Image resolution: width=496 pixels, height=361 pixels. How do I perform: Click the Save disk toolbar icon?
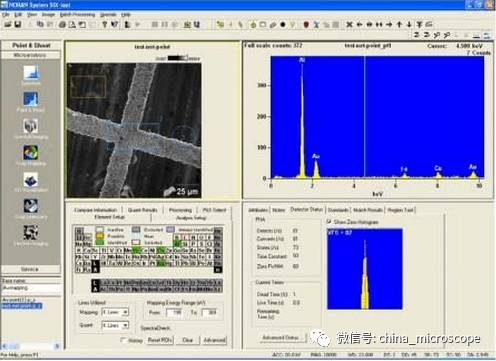(x=18, y=24)
